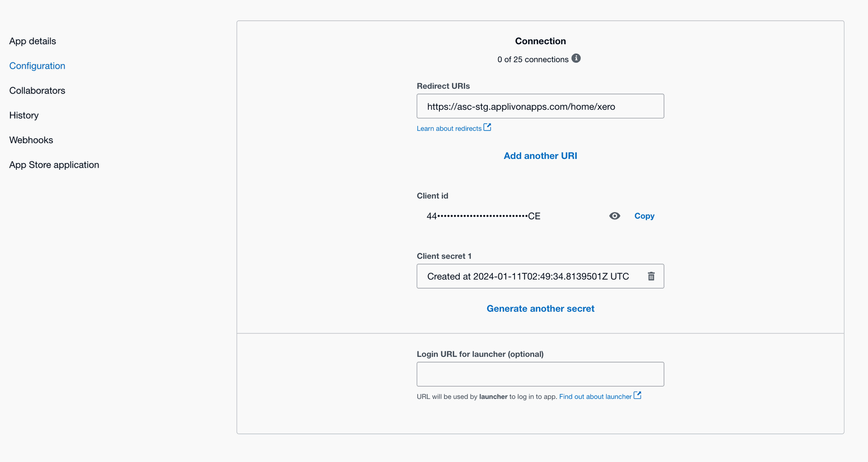Go to the Collaborators page

pos(37,91)
